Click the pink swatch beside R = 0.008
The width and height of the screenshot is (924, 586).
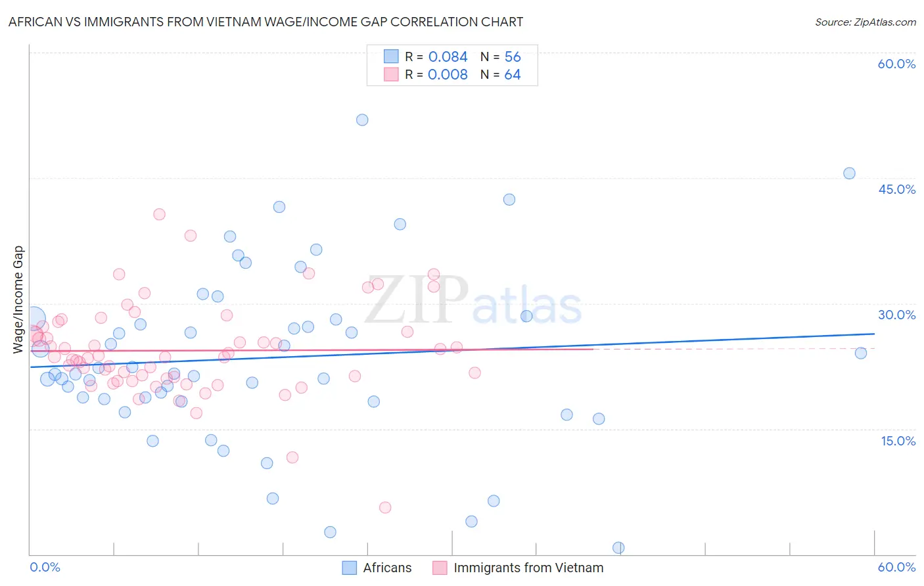pyautogui.click(x=391, y=74)
